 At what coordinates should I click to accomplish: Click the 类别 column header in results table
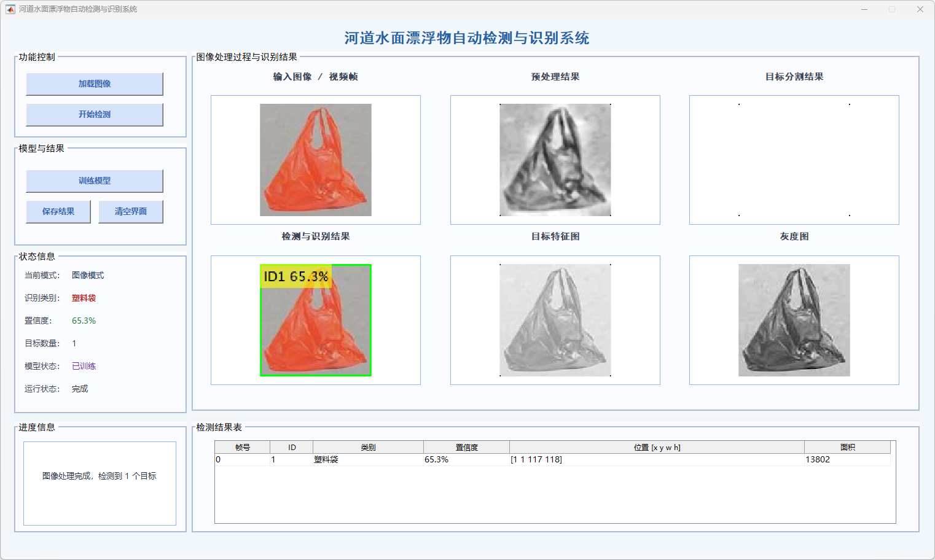(368, 447)
